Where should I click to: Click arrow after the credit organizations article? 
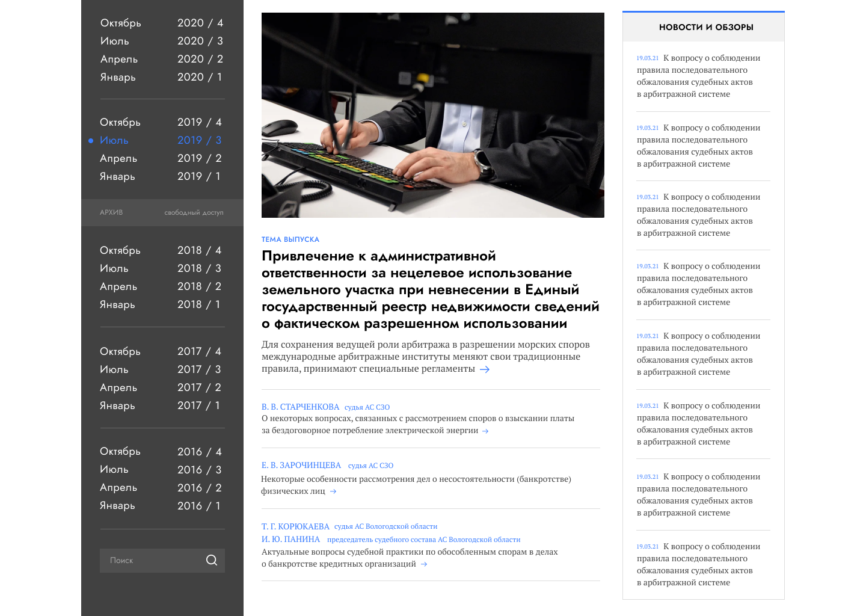pyautogui.click(x=424, y=564)
